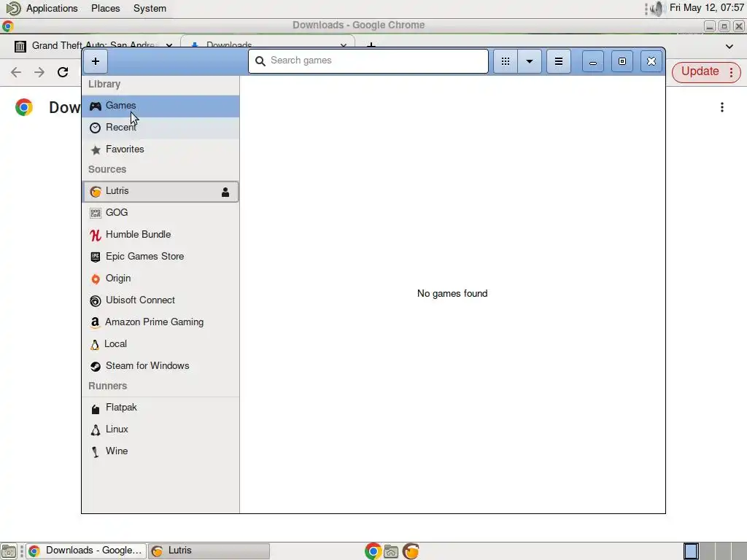Viewport: 747px width, 560px height.
Task: Select the Linux runner
Action: click(x=160, y=429)
